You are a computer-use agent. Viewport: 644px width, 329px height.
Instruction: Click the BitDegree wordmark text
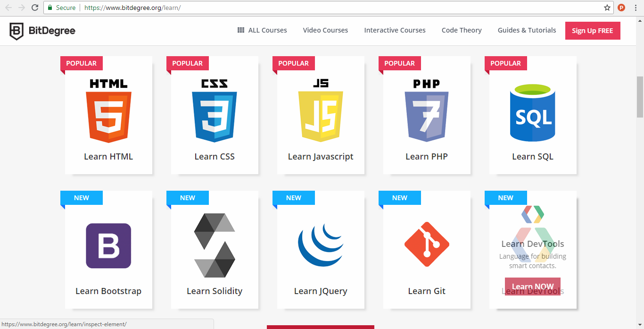52,31
